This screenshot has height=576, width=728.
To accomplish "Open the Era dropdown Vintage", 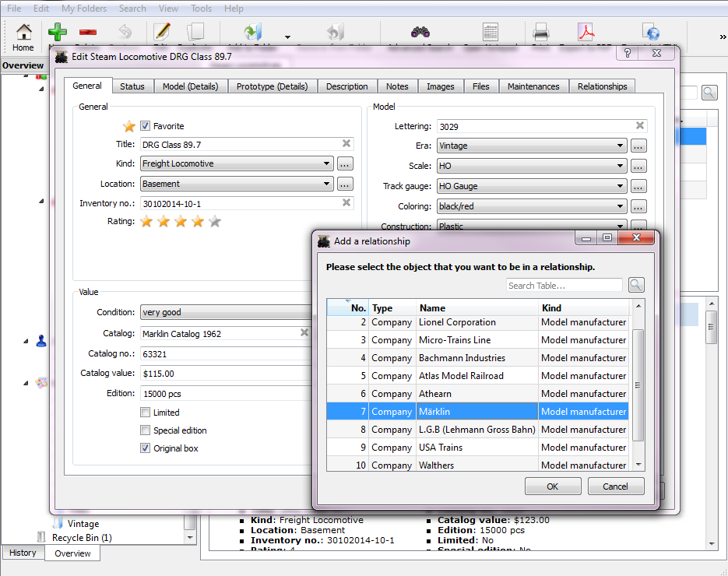I will point(532,146).
